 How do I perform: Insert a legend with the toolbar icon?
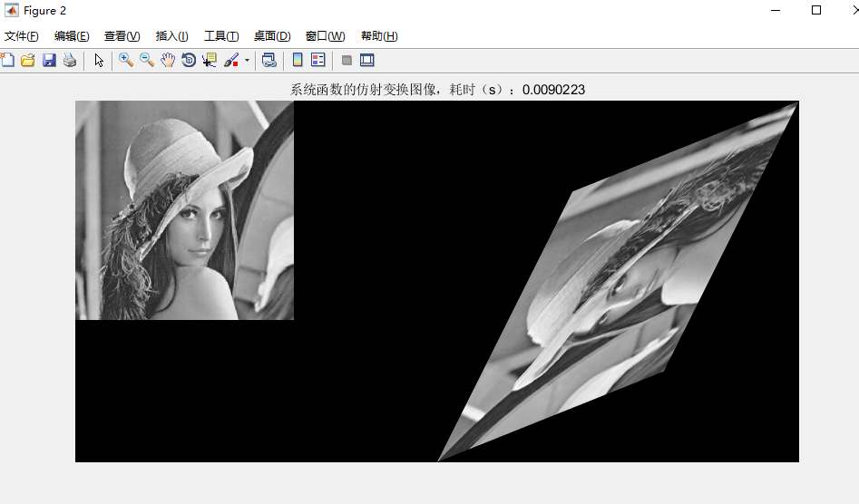[x=317, y=60]
